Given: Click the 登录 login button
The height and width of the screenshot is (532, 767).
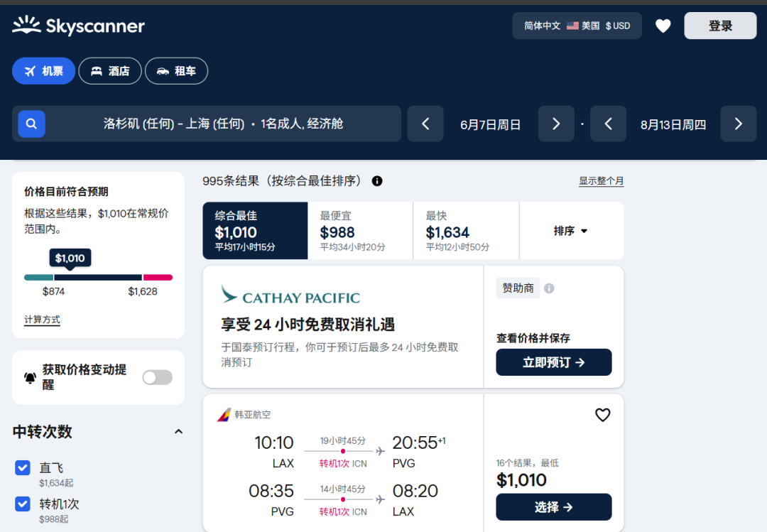Looking at the screenshot, I should pyautogui.click(x=720, y=26).
